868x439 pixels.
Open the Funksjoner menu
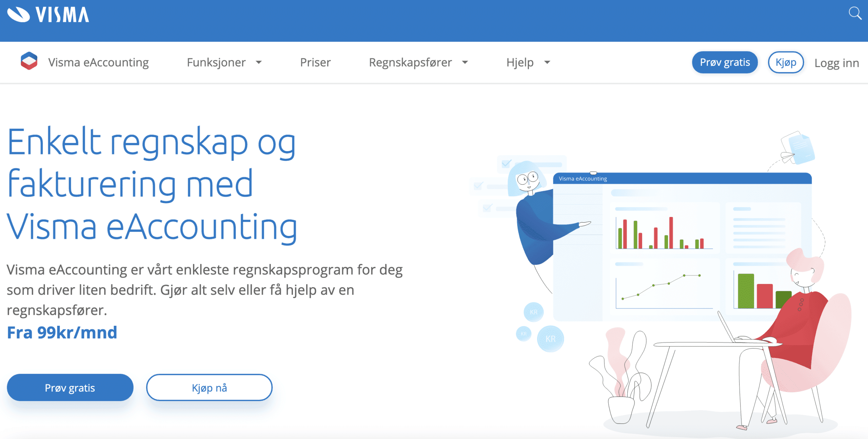216,62
